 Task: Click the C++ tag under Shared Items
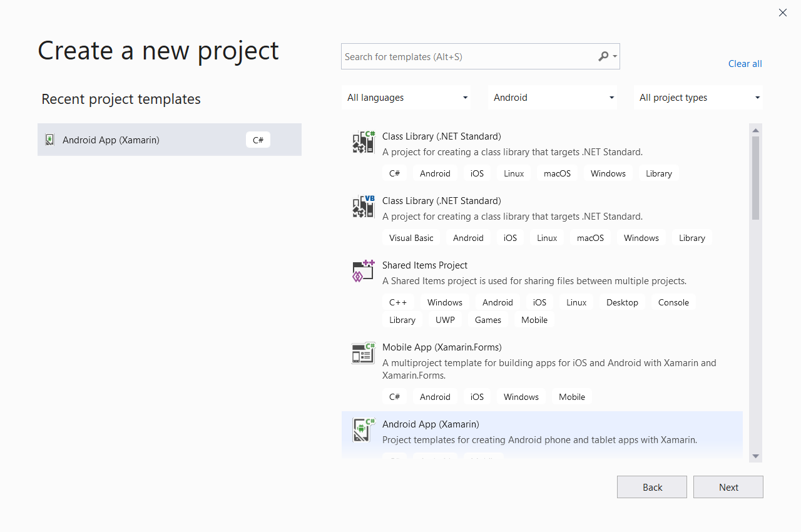[398, 302]
